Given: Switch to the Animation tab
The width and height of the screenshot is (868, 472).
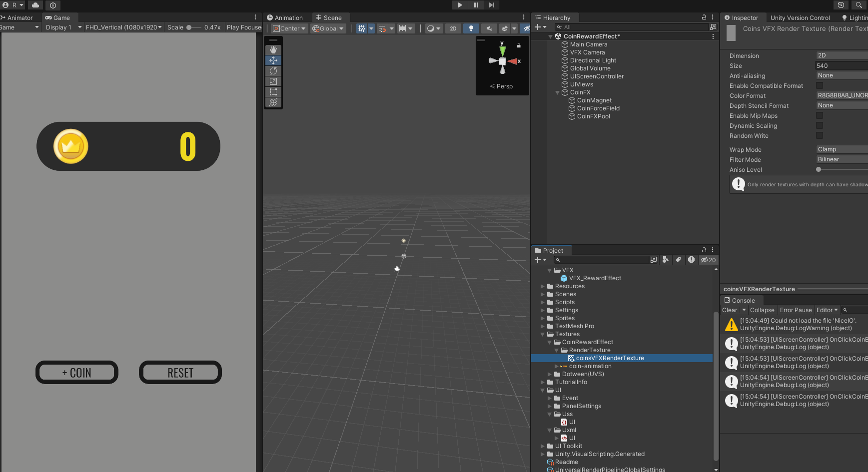Looking at the screenshot, I should point(285,17).
